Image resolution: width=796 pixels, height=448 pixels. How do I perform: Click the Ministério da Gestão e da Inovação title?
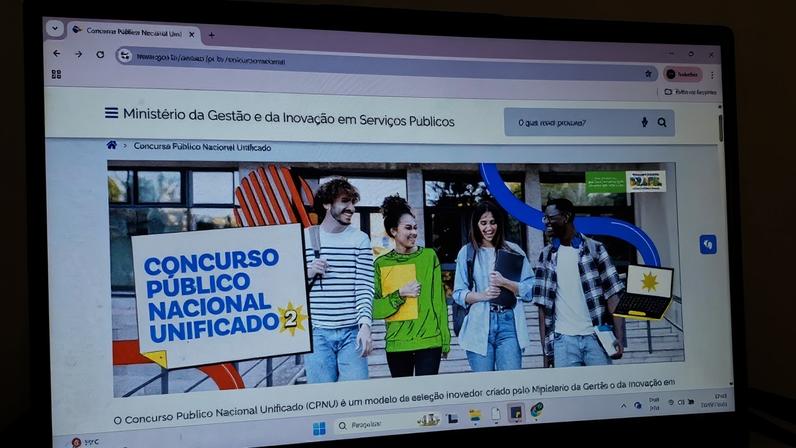pos(289,117)
